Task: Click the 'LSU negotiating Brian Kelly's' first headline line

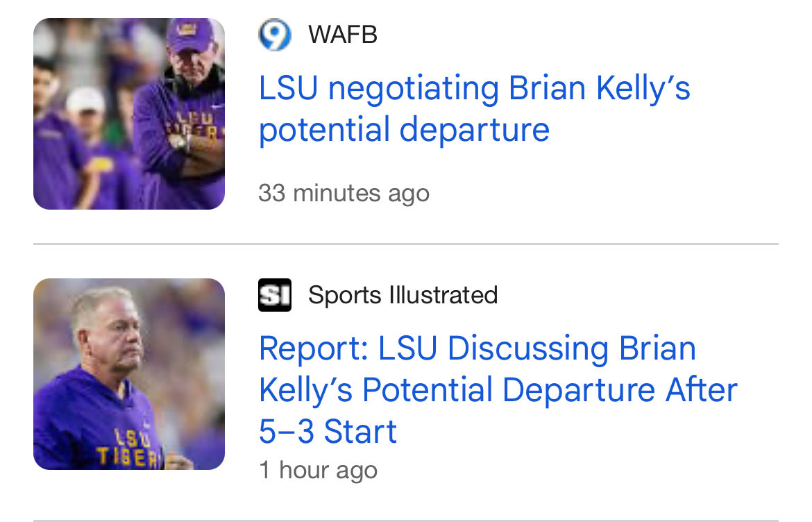Action: pyautogui.click(x=474, y=88)
